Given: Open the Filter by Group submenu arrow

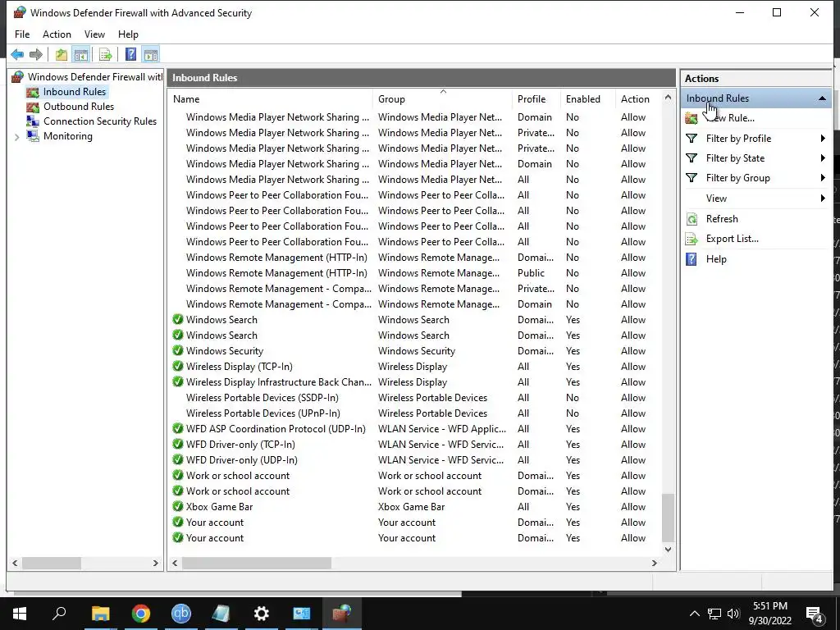Looking at the screenshot, I should pos(823,178).
